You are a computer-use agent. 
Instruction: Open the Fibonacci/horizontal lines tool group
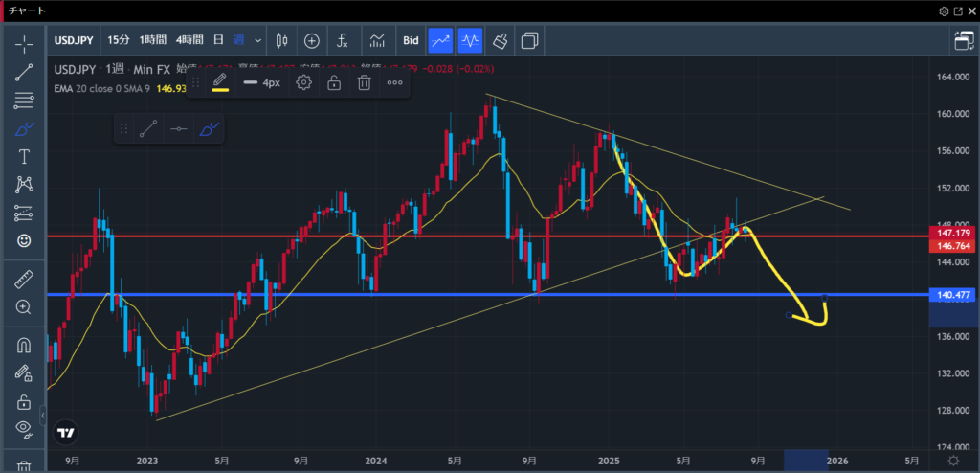tap(24, 101)
